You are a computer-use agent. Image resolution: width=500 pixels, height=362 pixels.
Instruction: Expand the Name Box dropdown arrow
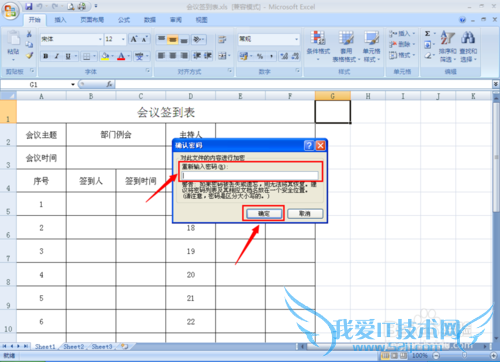point(73,84)
